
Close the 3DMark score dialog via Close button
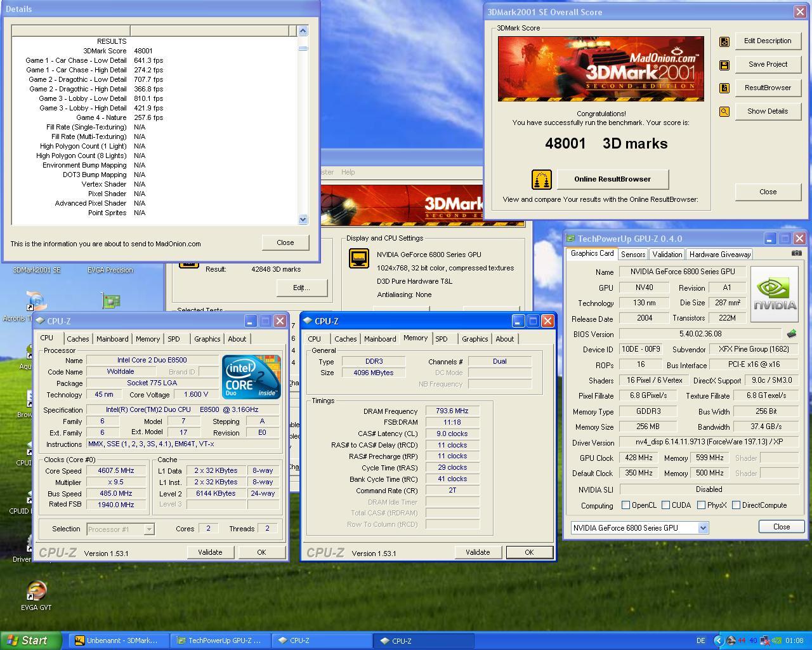click(x=768, y=192)
